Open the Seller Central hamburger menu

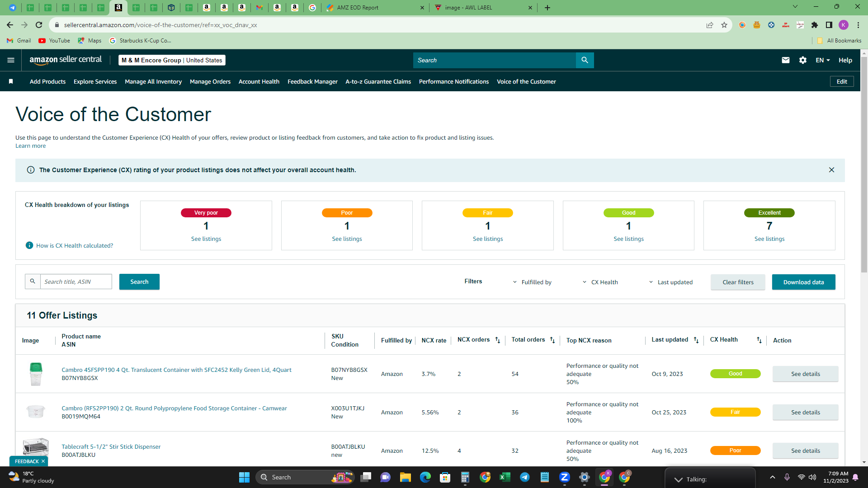[x=11, y=60]
